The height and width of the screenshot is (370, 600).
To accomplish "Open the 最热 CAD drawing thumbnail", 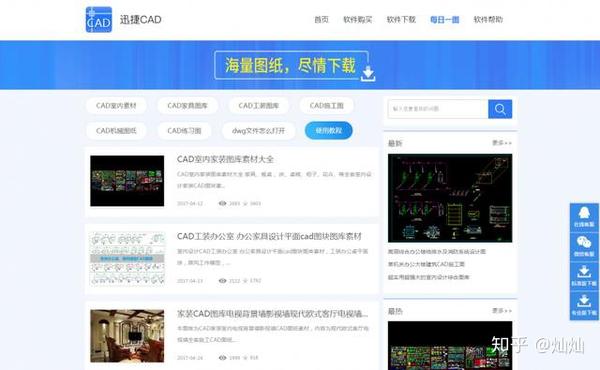I will (450, 346).
